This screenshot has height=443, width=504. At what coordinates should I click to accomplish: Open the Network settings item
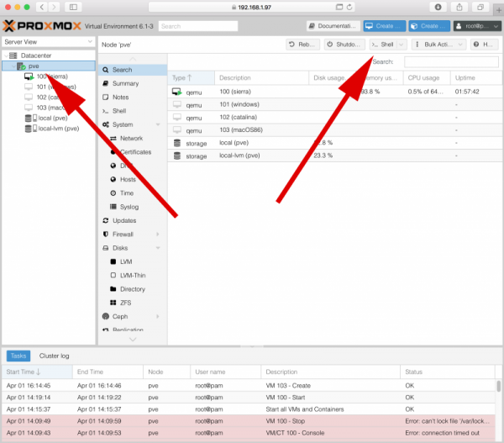tap(131, 139)
